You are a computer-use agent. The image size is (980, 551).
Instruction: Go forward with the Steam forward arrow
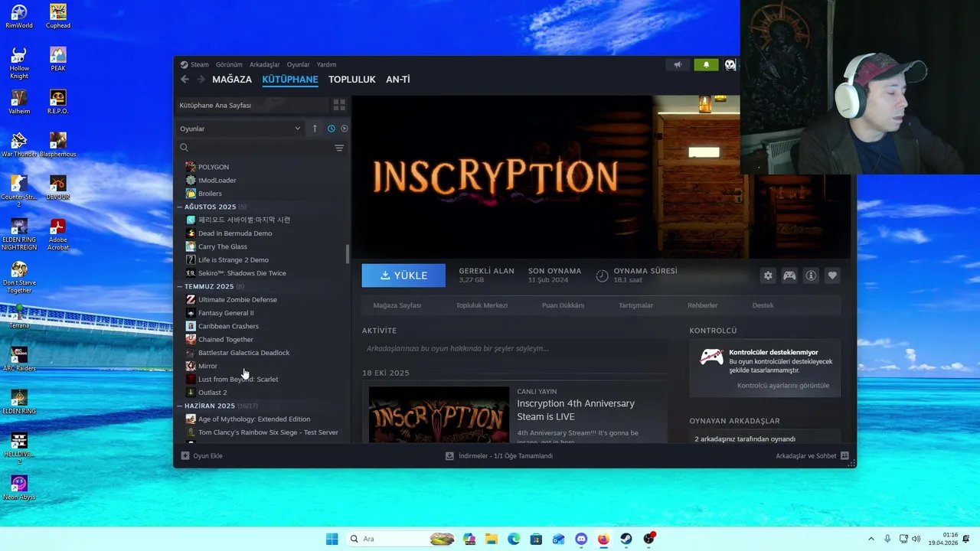pos(201,80)
